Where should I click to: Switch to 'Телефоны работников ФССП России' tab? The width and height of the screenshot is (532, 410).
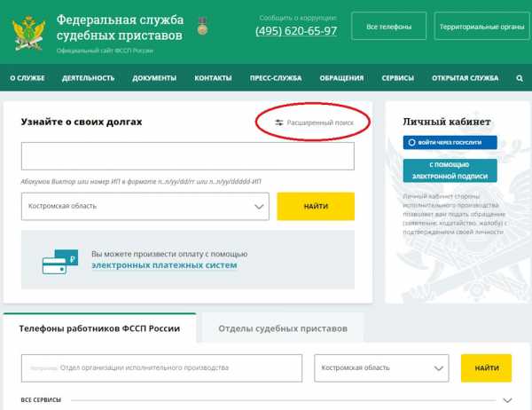(x=99, y=328)
